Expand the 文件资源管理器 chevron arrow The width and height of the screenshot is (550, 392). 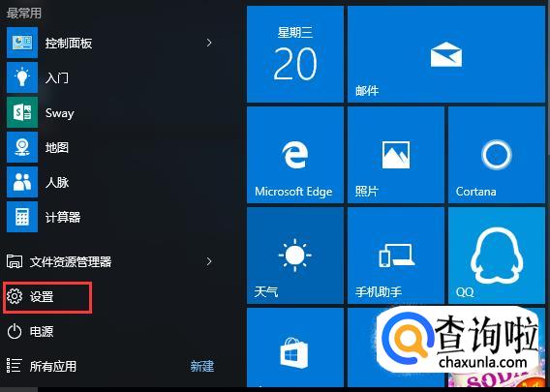coord(209,261)
